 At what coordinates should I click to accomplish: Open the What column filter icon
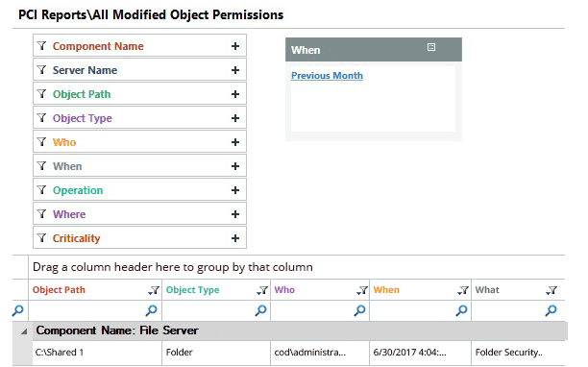pyautogui.click(x=551, y=290)
